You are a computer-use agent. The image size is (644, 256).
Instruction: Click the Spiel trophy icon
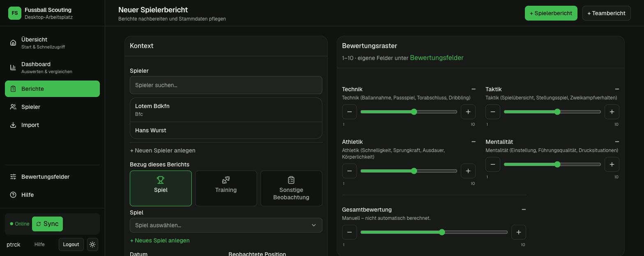(161, 180)
